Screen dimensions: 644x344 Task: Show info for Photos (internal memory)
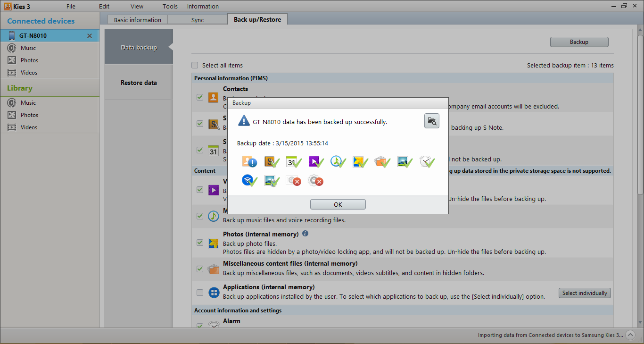point(305,234)
